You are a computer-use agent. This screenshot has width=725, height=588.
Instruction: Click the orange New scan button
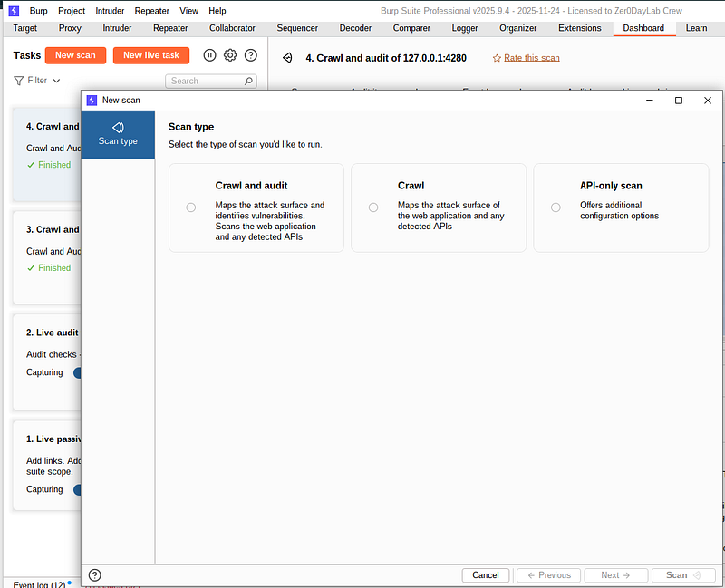pyautogui.click(x=75, y=55)
